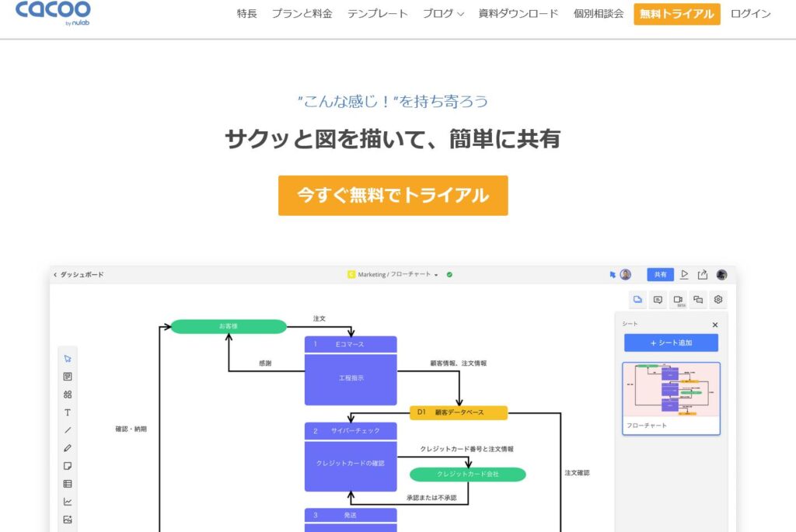Select the arrow selection tool
Viewport: 796px width, 532px height.
(68, 358)
